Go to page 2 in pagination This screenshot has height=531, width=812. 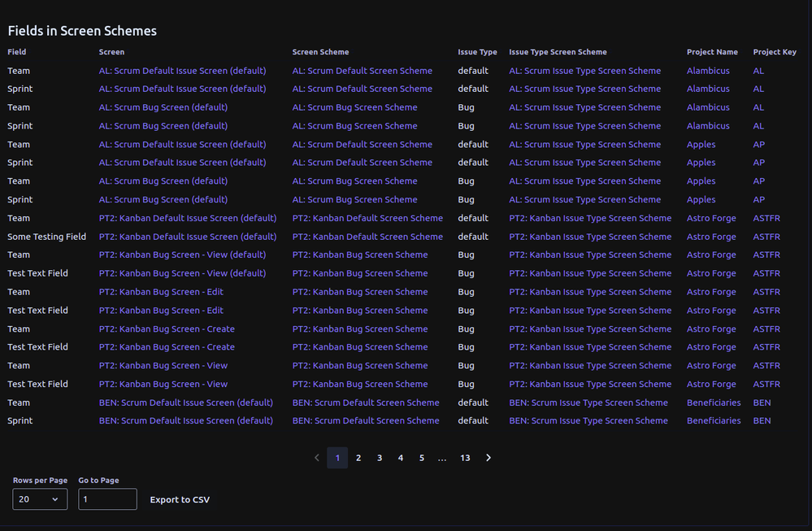pos(358,458)
